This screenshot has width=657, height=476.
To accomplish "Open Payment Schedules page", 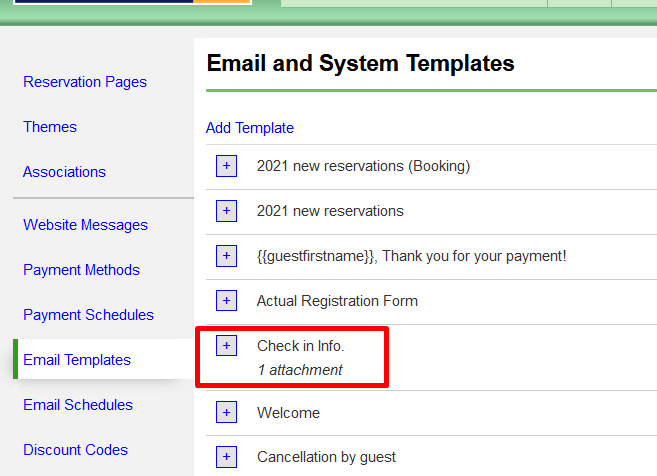I will (88, 315).
